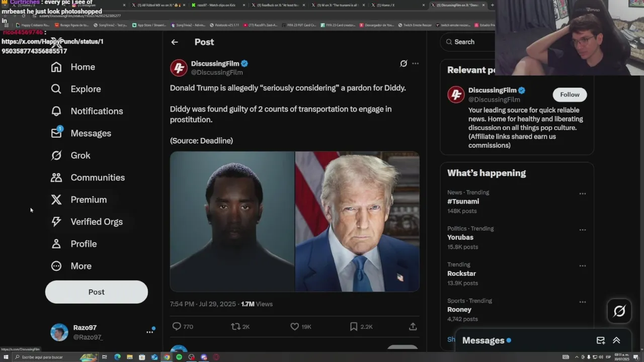Click the reply icon showing 770
This screenshot has height=362, width=644.
point(177,326)
